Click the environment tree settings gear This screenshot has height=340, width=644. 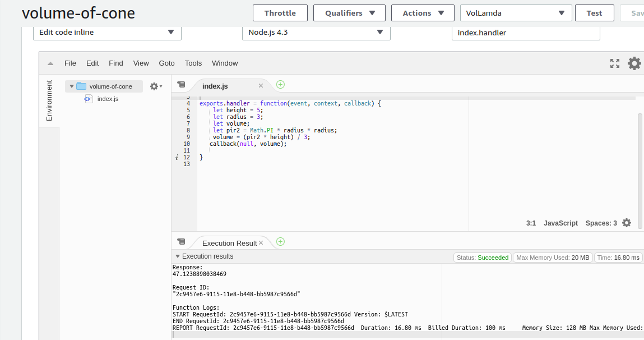(155, 86)
